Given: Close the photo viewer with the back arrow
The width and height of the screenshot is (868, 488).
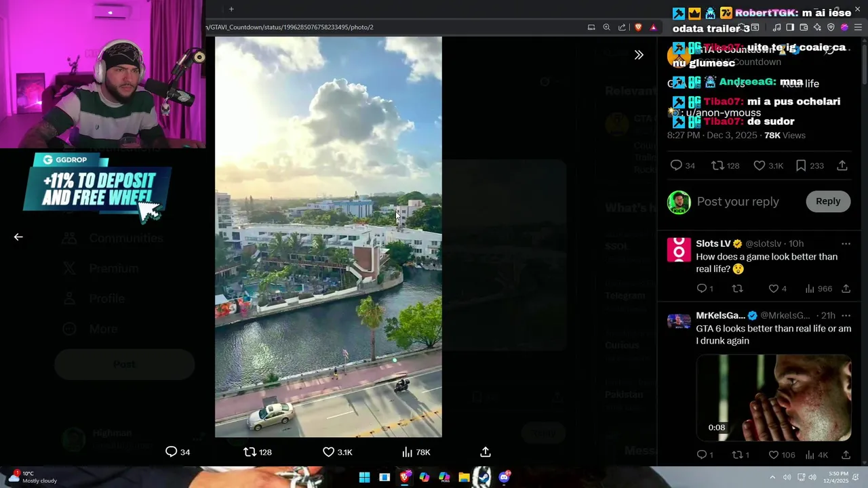Looking at the screenshot, I should tap(18, 237).
